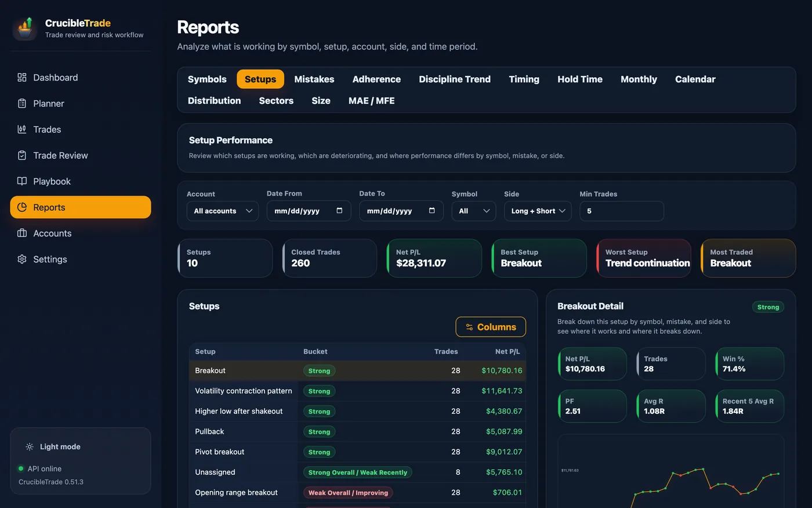Viewport: 812px width, 508px height.
Task: Click the Trades candlestick icon
Action: (22, 129)
